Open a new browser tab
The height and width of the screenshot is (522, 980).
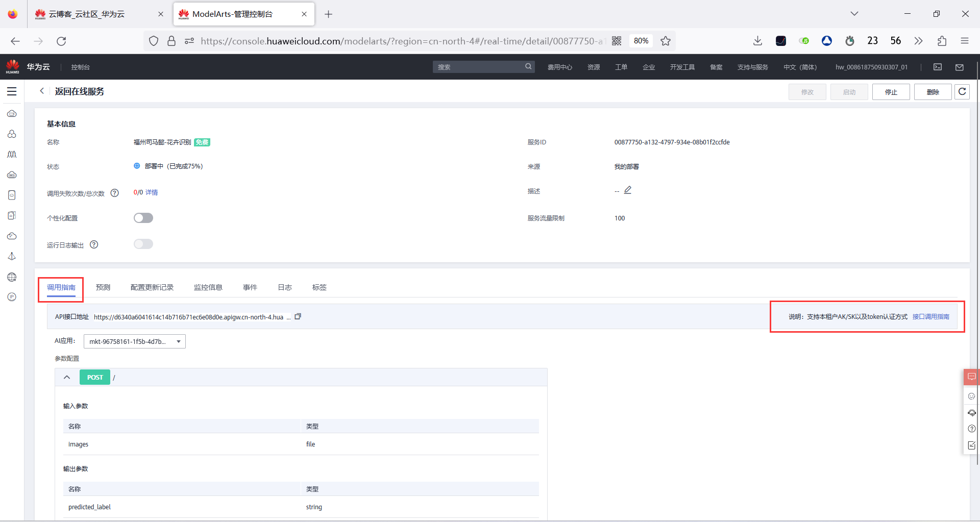(329, 14)
